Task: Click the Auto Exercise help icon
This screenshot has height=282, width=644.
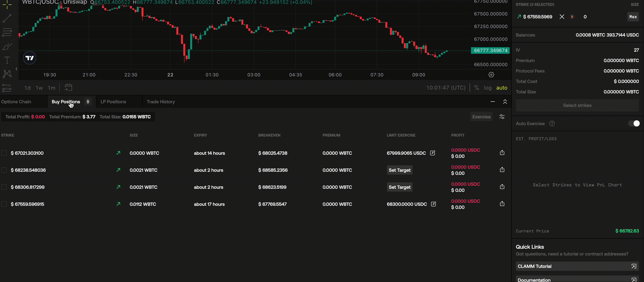Action: [x=552, y=123]
